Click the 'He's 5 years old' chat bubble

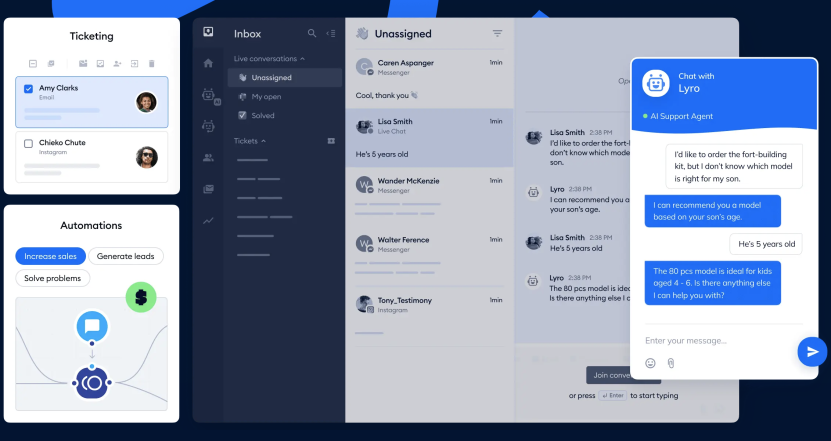point(766,244)
